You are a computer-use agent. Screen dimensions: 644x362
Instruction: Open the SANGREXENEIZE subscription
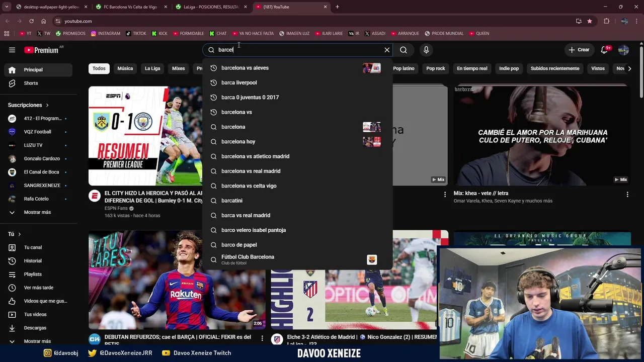click(x=38, y=186)
